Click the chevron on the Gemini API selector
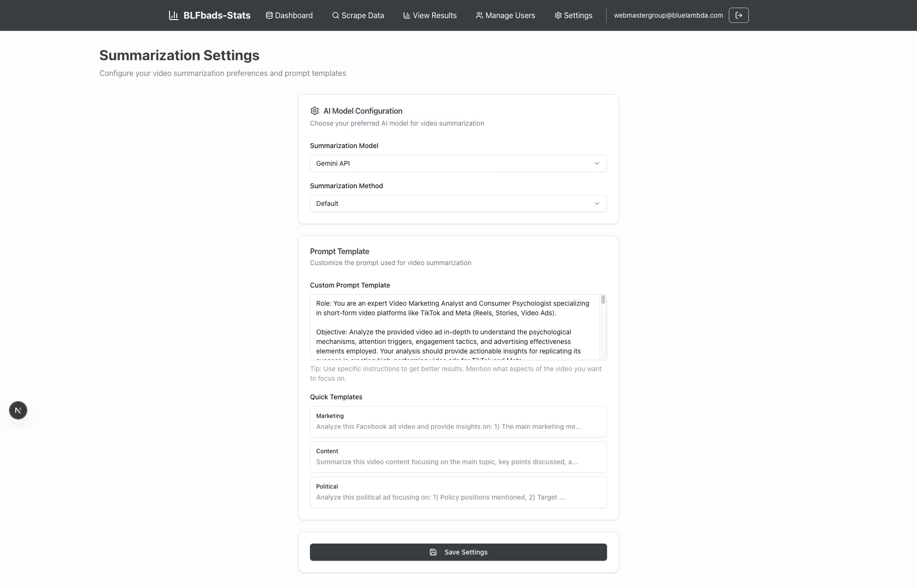 click(597, 163)
